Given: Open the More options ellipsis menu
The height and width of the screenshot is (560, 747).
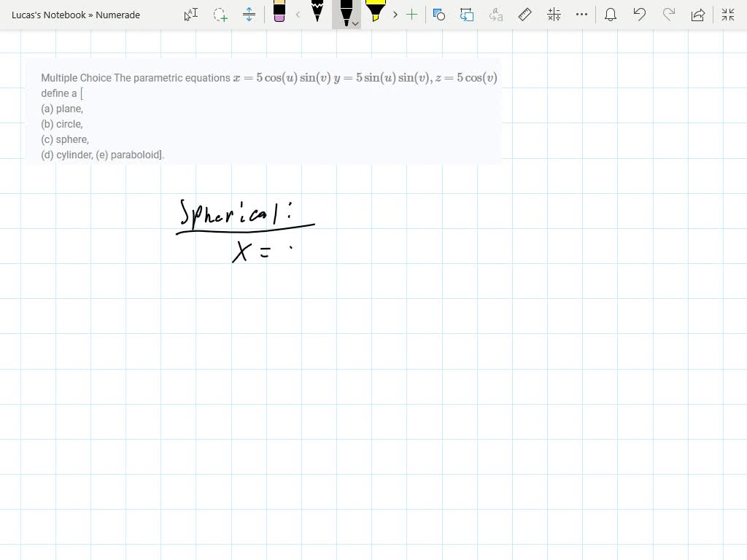Looking at the screenshot, I should click(x=581, y=15).
